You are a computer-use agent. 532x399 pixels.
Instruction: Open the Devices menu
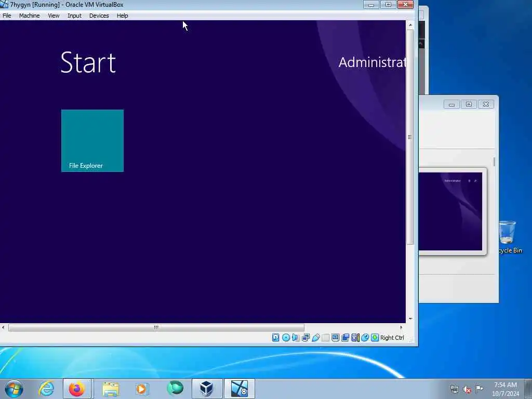click(x=99, y=16)
